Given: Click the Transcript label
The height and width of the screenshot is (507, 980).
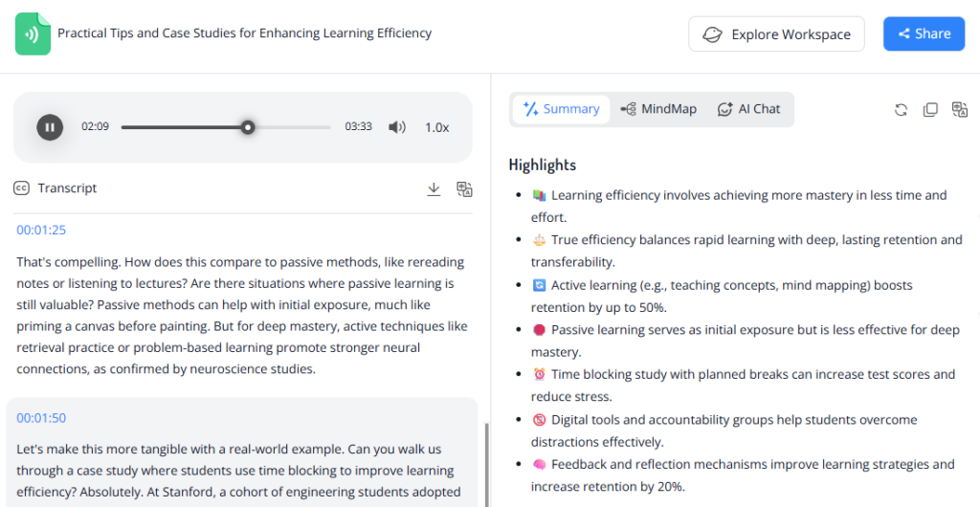Looking at the screenshot, I should click(x=68, y=187).
